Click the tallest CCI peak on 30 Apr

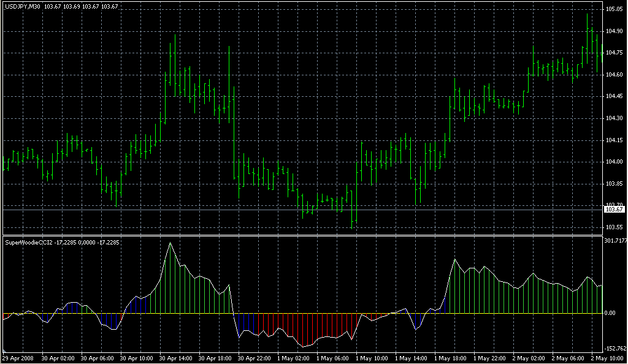pyautogui.click(x=170, y=244)
